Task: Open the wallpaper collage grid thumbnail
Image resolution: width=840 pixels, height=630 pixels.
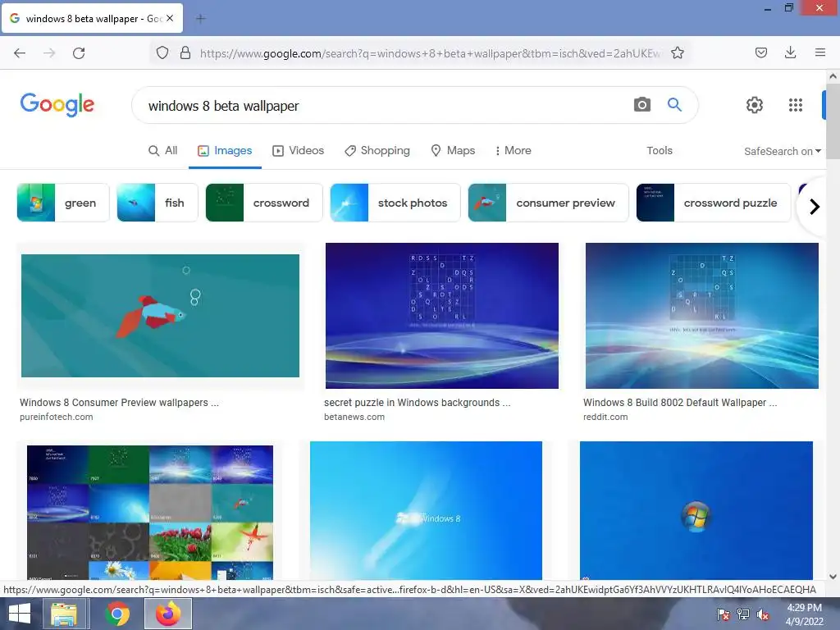Action: tap(150, 512)
